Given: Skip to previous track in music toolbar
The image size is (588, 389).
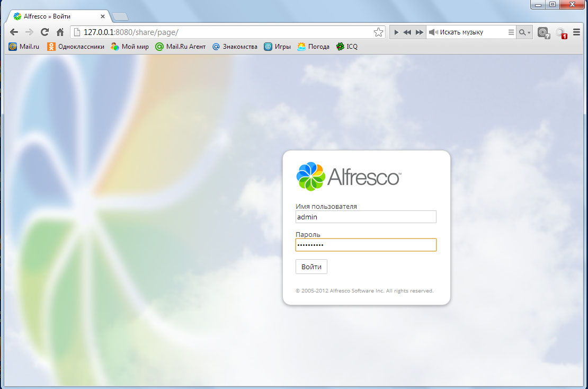Looking at the screenshot, I should (x=407, y=32).
